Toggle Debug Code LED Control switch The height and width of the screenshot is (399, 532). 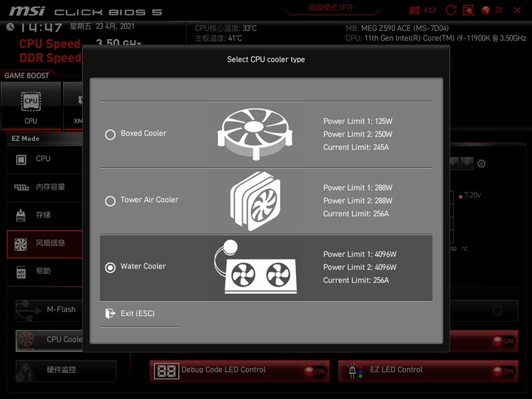point(315,371)
